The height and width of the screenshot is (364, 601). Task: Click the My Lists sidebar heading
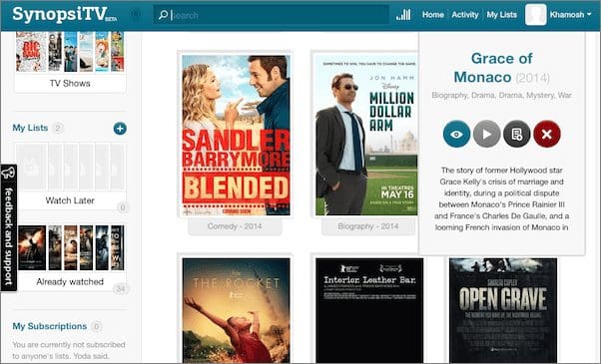coord(30,128)
